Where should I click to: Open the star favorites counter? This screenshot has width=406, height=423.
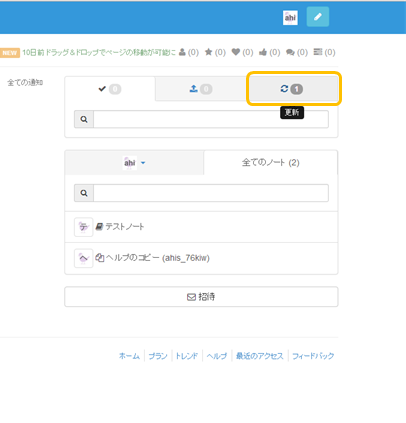215,52
